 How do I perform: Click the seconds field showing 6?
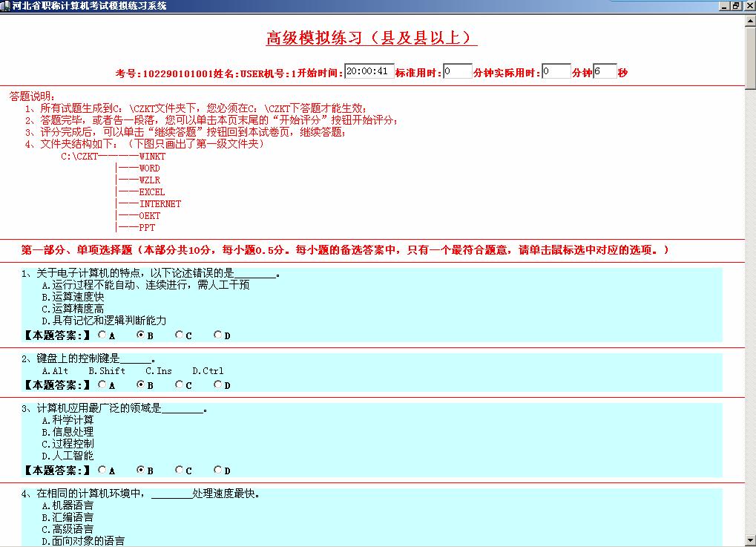pos(605,71)
